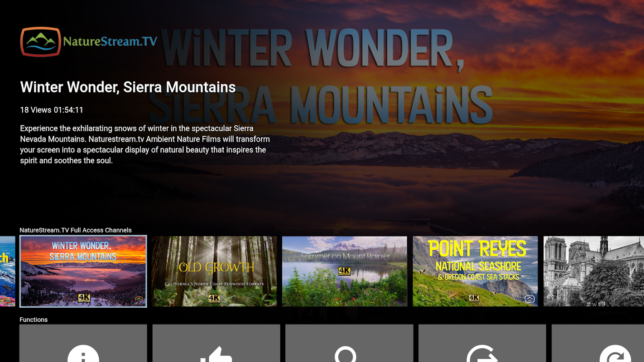Select the logout arrow tile
The height and width of the screenshot is (362, 644).
(482, 343)
